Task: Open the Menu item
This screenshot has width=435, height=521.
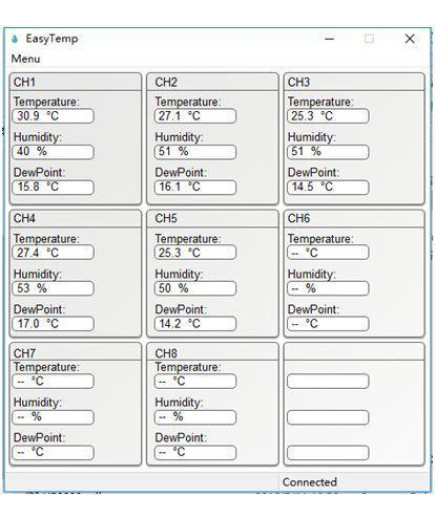Action: coord(26,59)
